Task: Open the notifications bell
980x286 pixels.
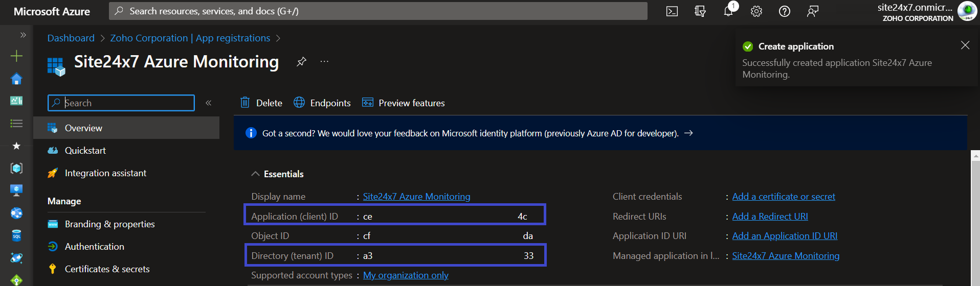Action: coord(728,11)
